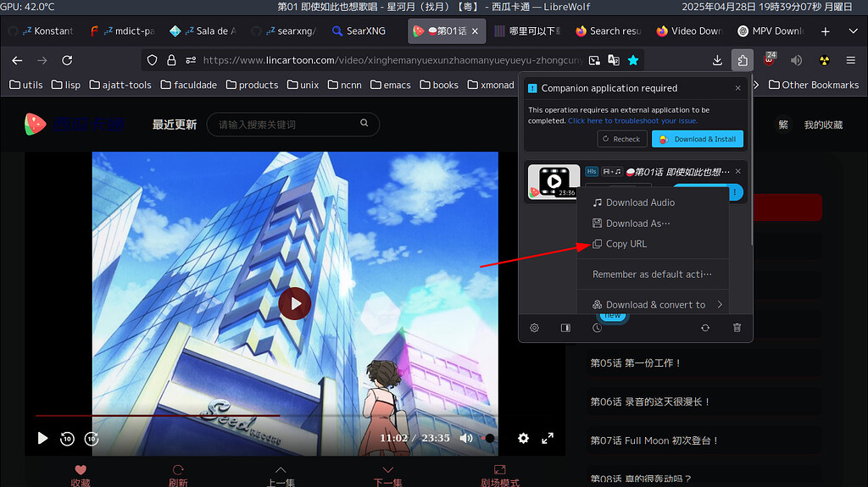The image size is (868, 487).
Task: Rewind video 10 seconds
Action: click(x=67, y=438)
